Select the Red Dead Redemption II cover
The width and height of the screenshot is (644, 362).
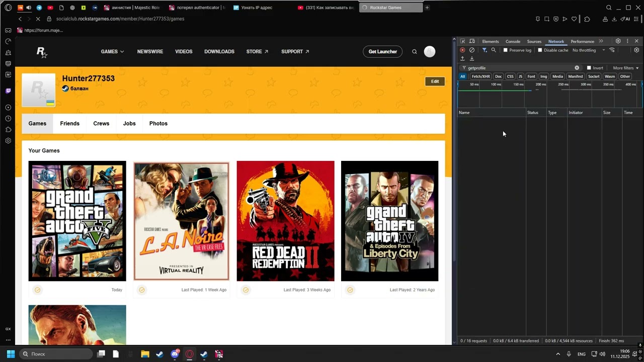pyautogui.click(x=285, y=221)
